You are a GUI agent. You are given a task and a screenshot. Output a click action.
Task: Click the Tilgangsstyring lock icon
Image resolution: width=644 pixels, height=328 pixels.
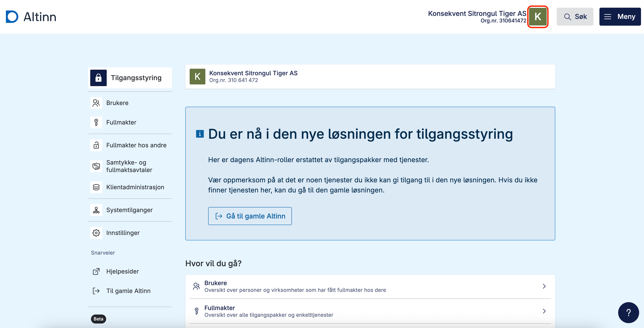point(98,78)
